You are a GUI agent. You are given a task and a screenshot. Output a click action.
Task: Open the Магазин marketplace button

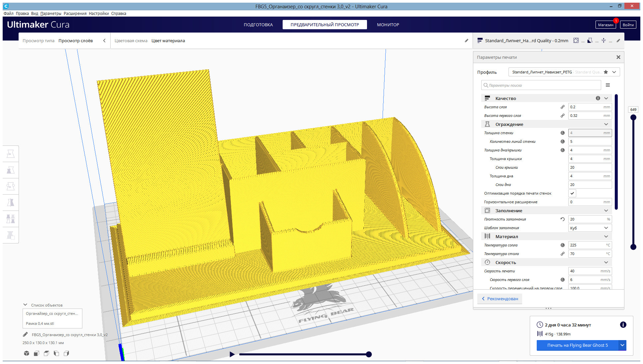tap(605, 25)
